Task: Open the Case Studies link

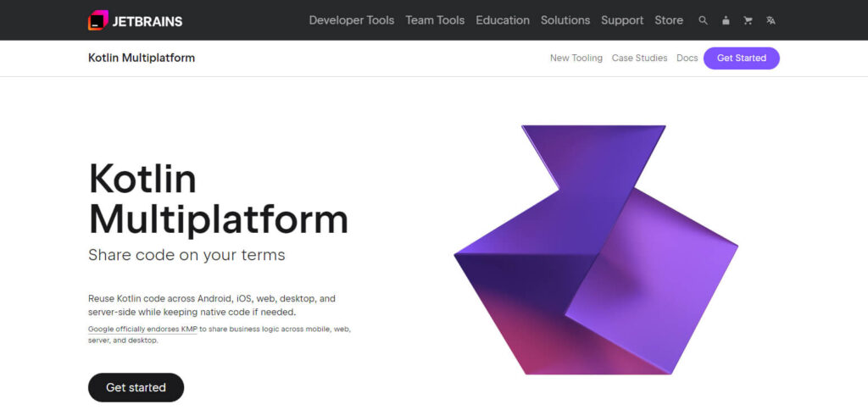Action: [x=639, y=58]
